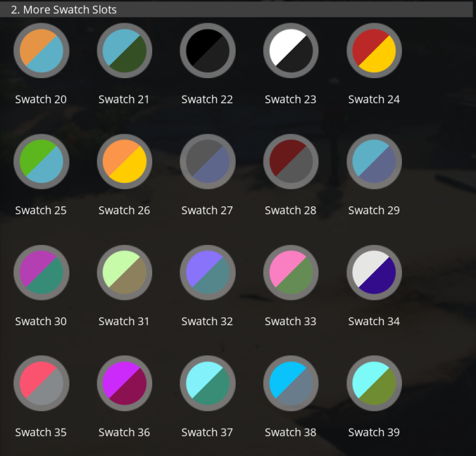Click coral pink and gray Swatch 35
This screenshot has height=456, width=476.
(x=41, y=383)
